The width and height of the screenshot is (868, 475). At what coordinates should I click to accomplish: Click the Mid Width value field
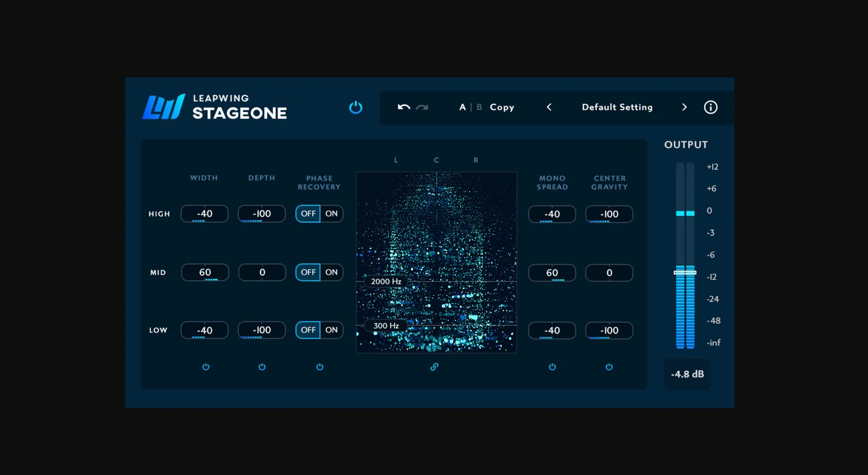[x=205, y=272]
